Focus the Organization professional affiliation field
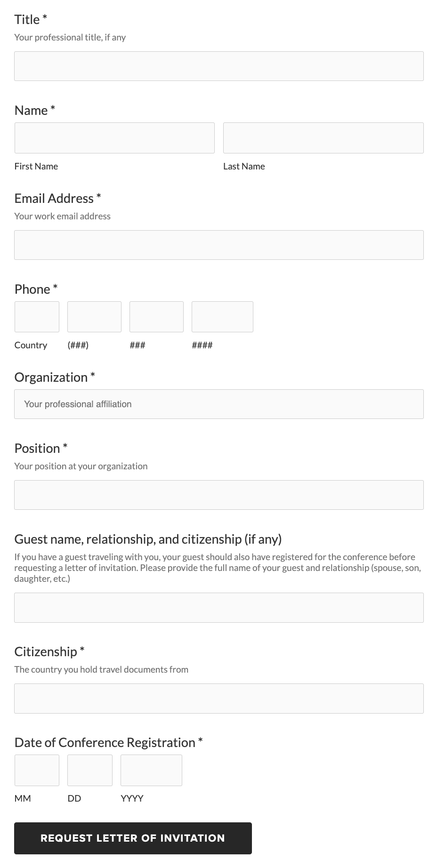Viewport: 437px width, 868px height. pyautogui.click(x=218, y=404)
